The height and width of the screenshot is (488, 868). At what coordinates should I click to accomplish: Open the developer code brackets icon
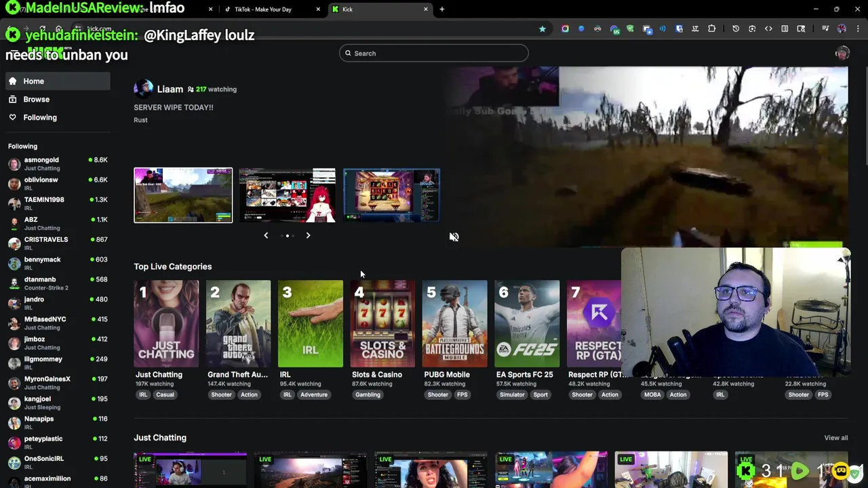pyautogui.click(x=768, y=29)
